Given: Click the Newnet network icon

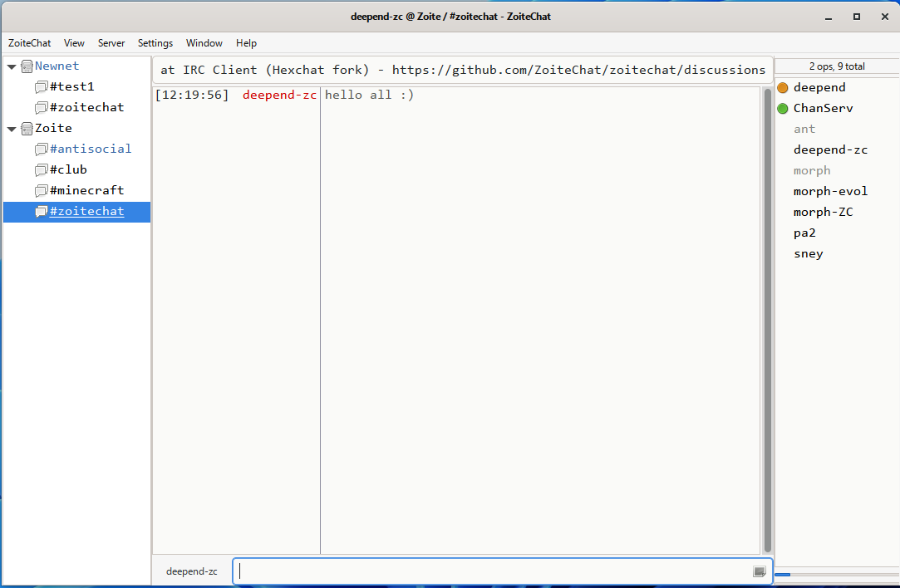Looking at the screenshot, I should [x=26, y=66].
